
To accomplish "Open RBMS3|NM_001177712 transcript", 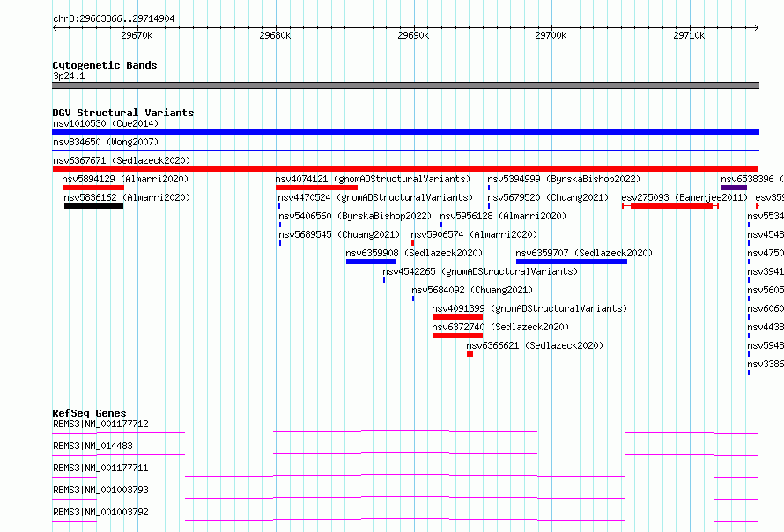I will (100, 424).
